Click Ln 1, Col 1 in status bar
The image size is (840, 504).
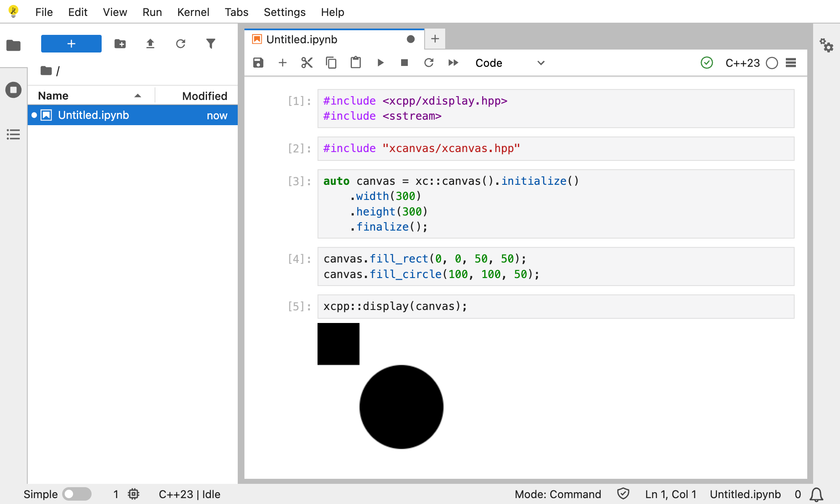point(671,494)
